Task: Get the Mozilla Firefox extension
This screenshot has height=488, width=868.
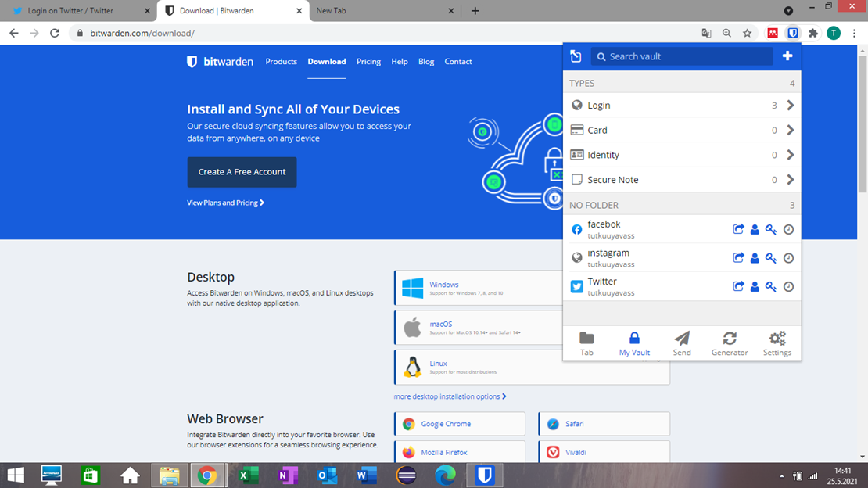Action: [x=460, y=452]
